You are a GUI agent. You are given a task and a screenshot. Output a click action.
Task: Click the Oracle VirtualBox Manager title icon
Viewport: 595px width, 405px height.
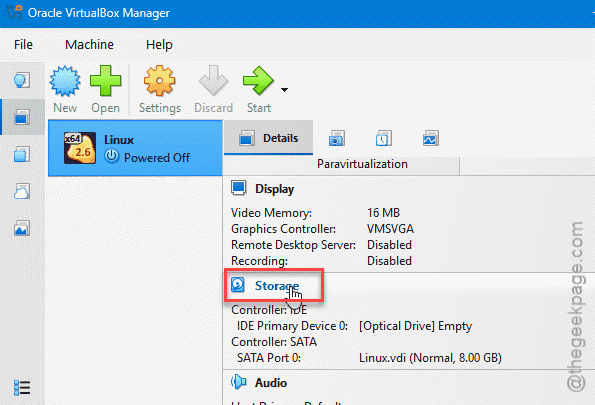tap(14, 12)
